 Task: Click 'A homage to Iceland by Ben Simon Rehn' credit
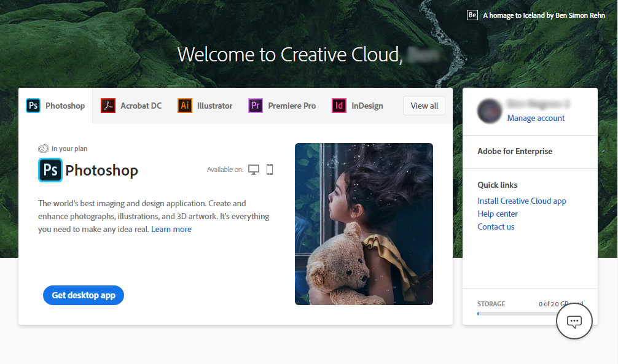click(544, 15)
